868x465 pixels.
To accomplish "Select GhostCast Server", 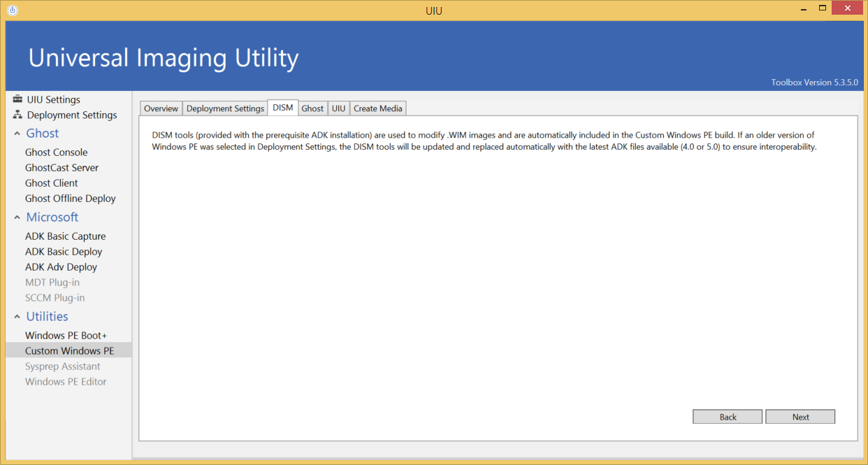I will (62, 168).
